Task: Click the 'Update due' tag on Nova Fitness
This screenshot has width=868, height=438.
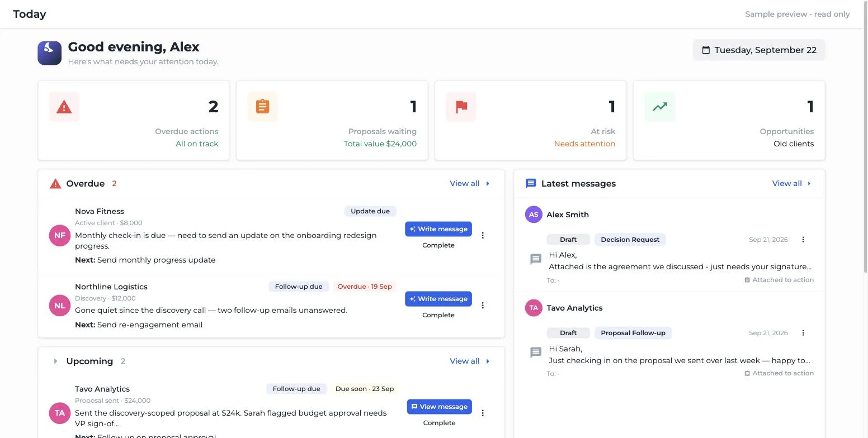Action: 370,211
